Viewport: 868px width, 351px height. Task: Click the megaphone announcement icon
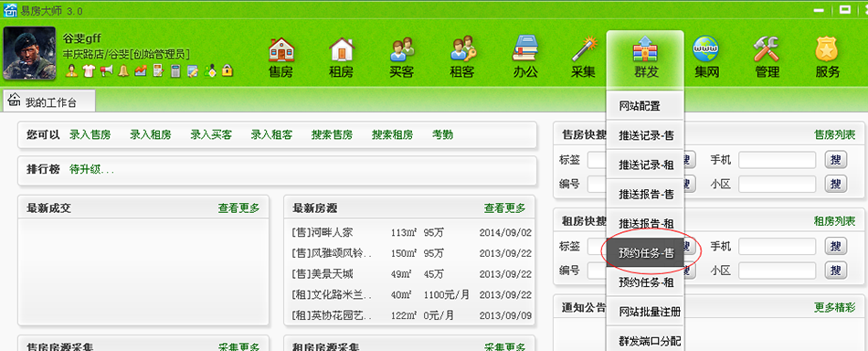click(106, 70)
